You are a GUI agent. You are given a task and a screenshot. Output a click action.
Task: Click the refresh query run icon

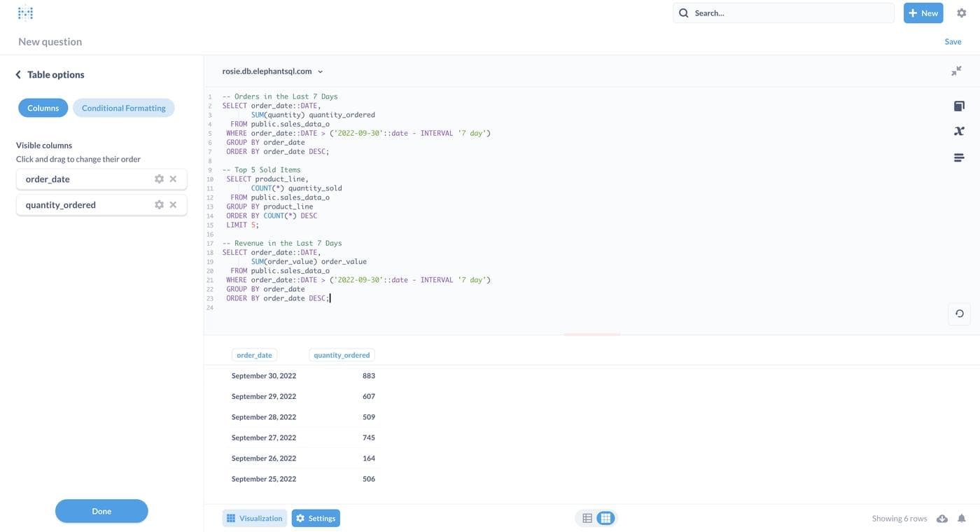coord(959,314)
